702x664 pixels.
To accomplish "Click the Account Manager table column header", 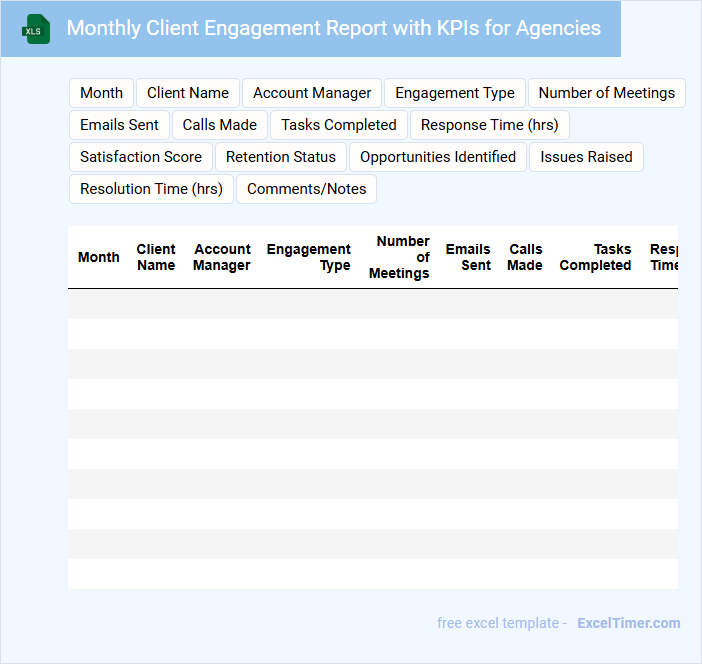I will [222, 257].
